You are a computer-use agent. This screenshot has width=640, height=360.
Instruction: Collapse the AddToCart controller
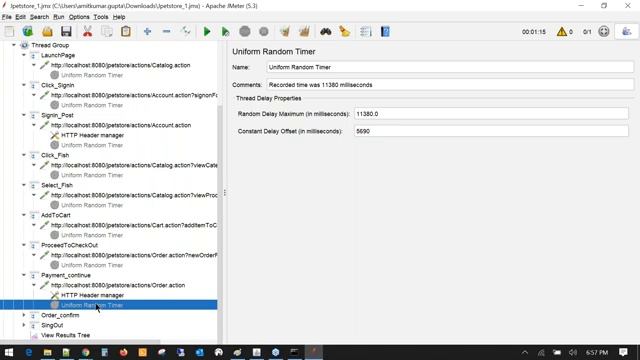click(24, 215)
